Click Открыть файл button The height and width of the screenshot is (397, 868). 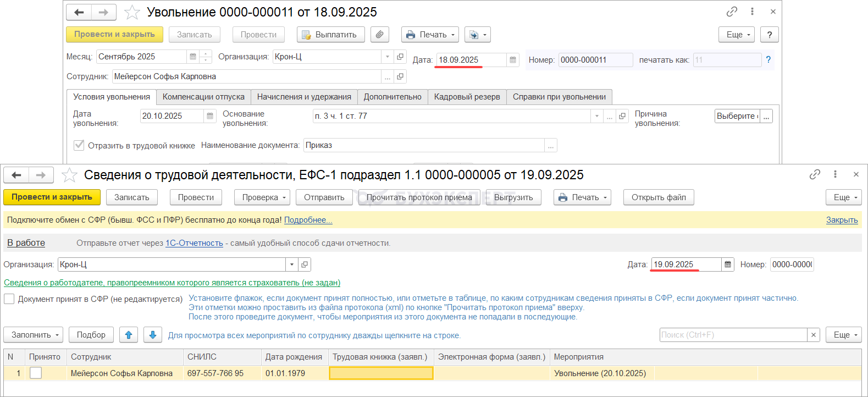pos(659,197)
